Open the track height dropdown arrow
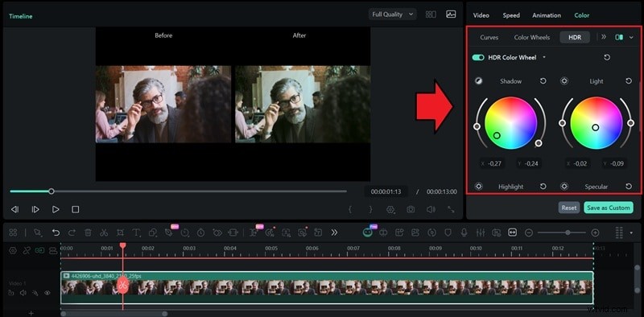644x317 pixels. pyautogui.click(x=631, y=233)
